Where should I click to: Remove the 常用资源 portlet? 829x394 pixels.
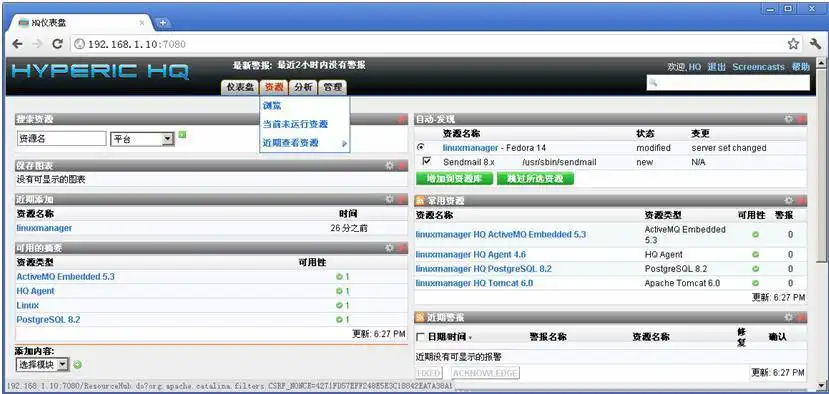coord(802,200)
